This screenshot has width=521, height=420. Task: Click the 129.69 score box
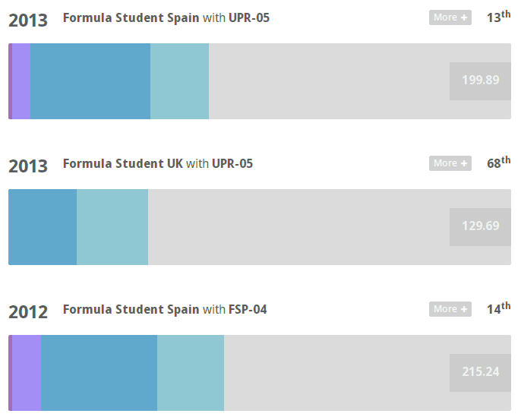[x=480, y=227]
